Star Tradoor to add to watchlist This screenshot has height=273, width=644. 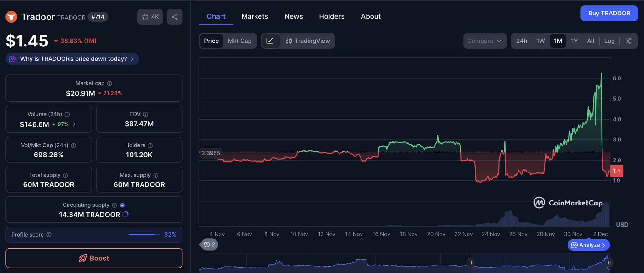point(150,17)
